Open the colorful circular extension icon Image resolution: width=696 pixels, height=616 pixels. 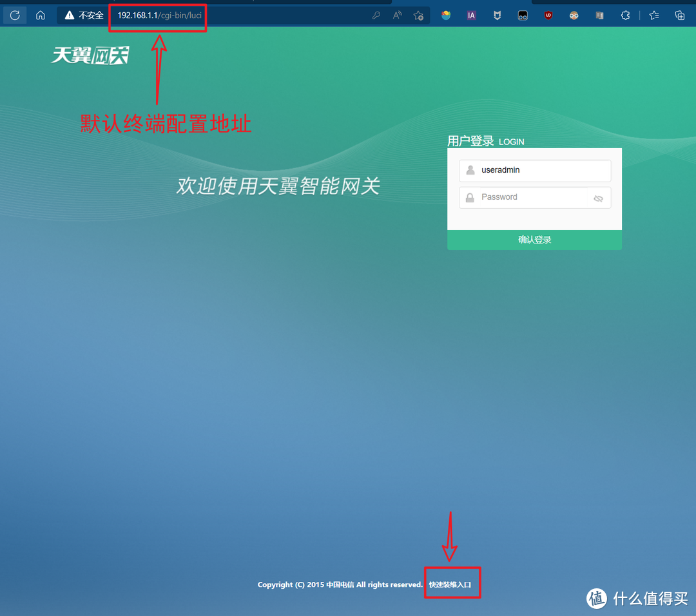[446, 15]
